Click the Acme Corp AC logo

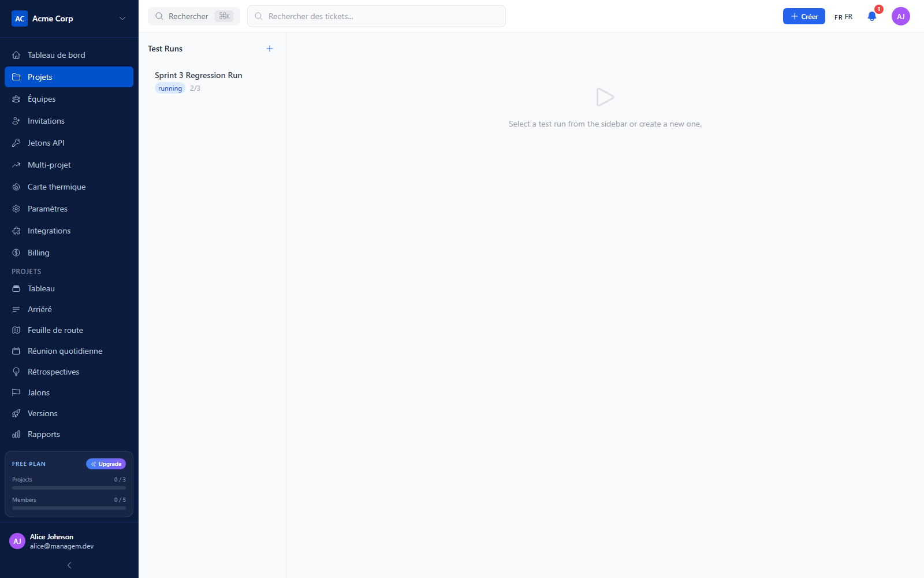(20, 18)
